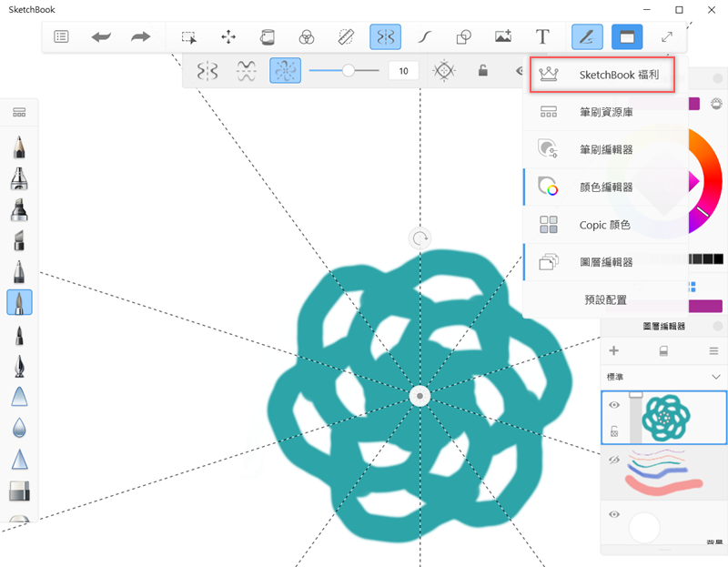
Task: Select the Transform move tool
Action: pyautogui.click(x=228, y=37)
